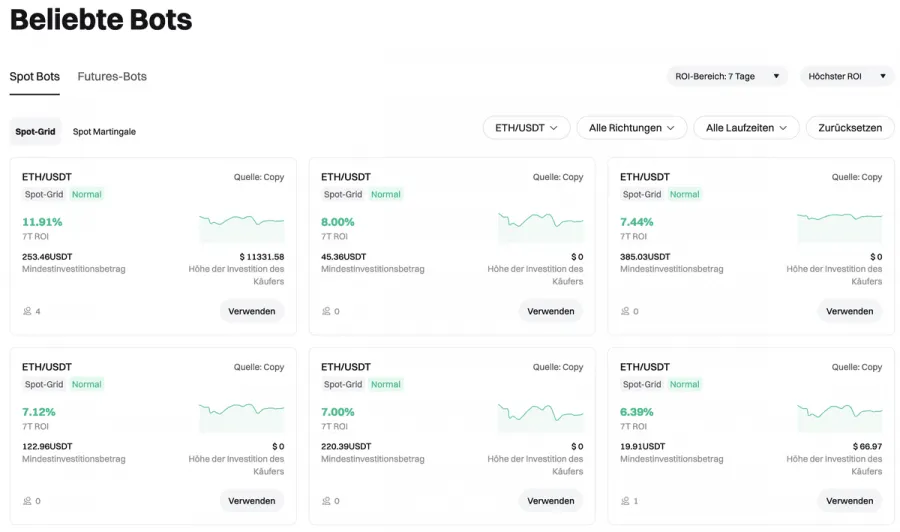This screenshot has width=900, height=532.
Task: Click the Zurücksetzen reset button
Action: (x=850, y=127)
